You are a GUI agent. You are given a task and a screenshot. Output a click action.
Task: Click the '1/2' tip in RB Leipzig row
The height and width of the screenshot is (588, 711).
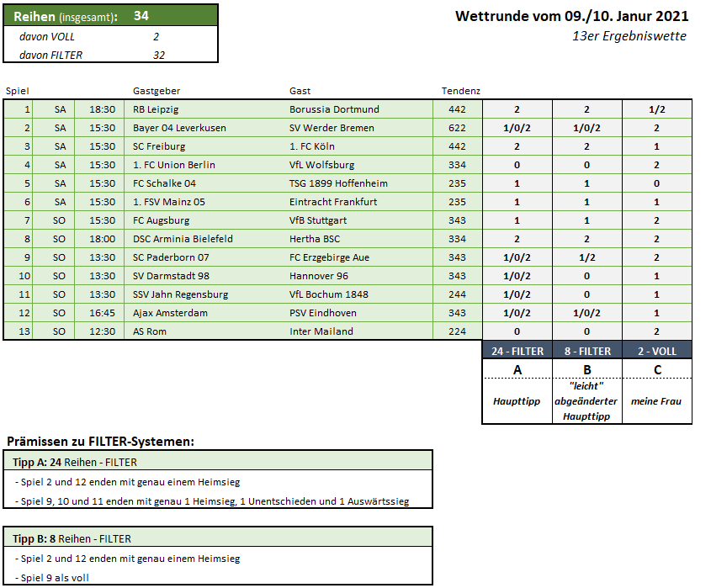coord(656,109)
